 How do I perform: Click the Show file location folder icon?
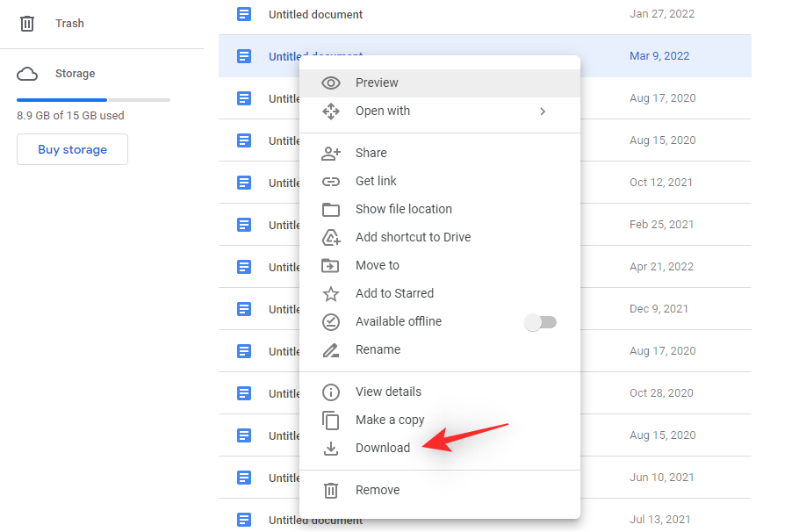[x=331, y=209]
